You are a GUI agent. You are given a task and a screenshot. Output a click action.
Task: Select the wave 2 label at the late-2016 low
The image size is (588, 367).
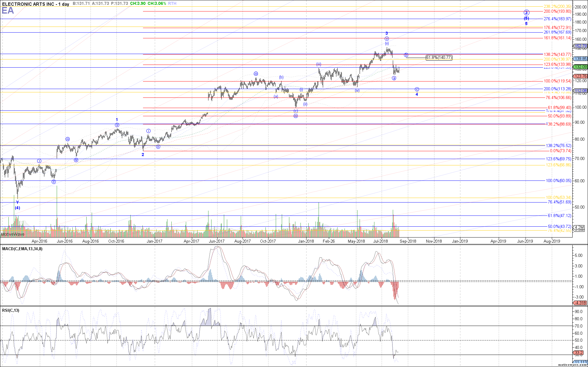143,155
